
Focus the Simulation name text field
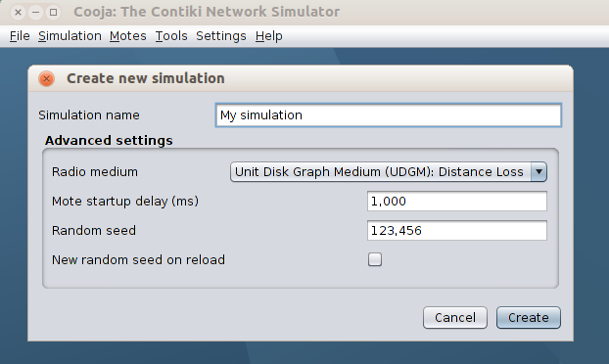(x=389, y=115)
